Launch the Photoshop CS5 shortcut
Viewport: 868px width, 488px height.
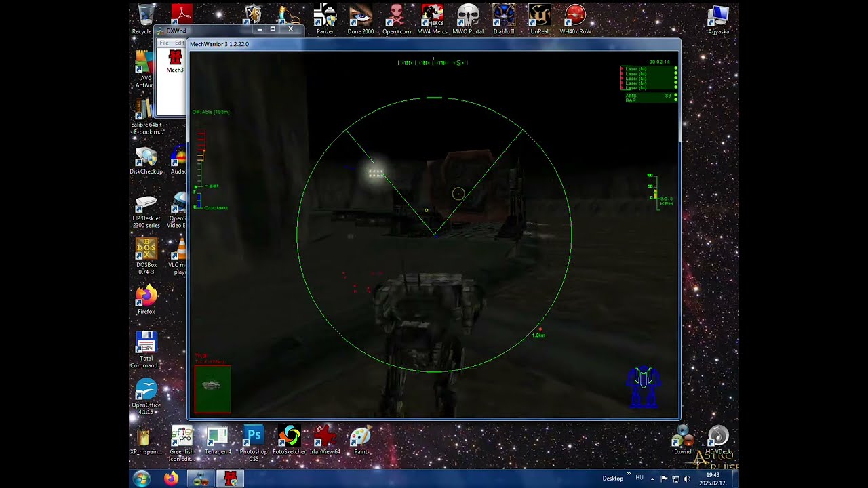point(254,443)
